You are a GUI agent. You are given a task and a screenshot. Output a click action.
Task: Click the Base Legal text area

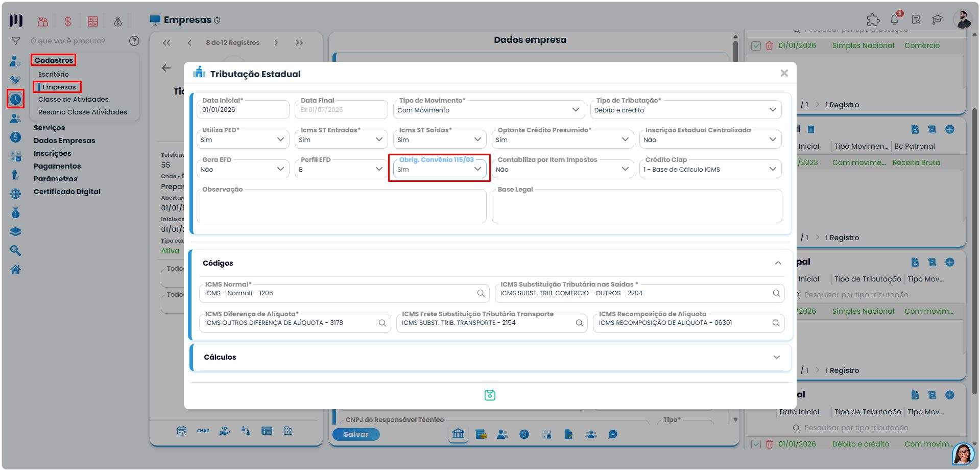point(637,206)
